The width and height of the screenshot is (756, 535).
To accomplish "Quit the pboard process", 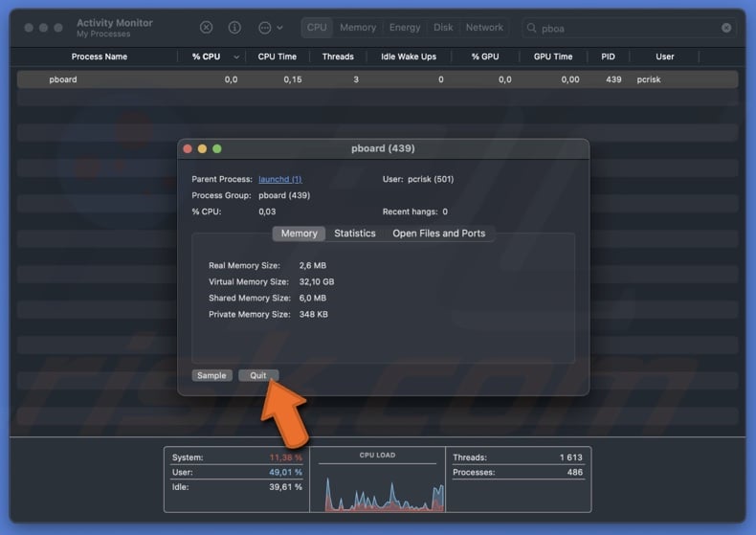I will [258, 375].
